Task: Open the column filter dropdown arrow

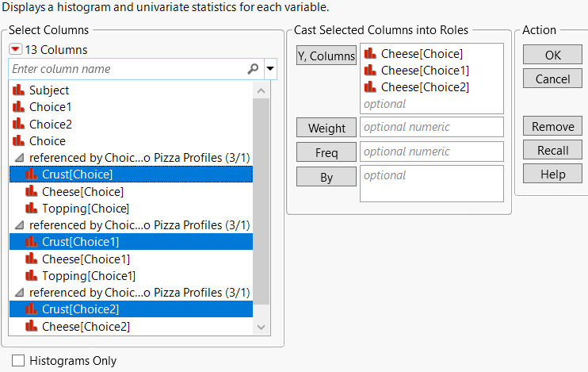Action: coord(270,69)
